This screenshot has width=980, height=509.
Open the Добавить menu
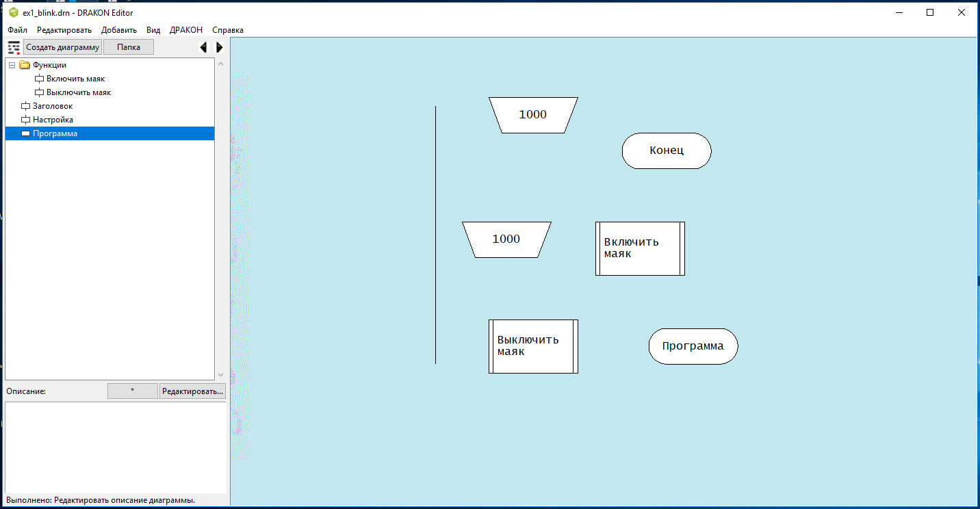pyautogui.click(x=119, y=30)
